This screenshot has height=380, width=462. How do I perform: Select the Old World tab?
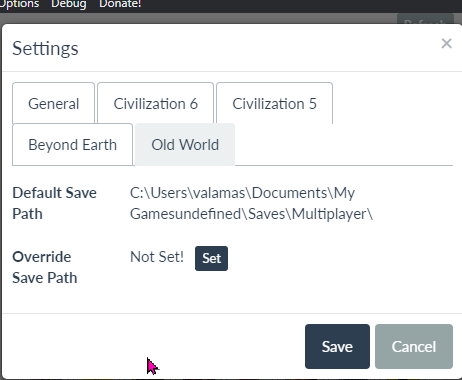coord(185,145)
